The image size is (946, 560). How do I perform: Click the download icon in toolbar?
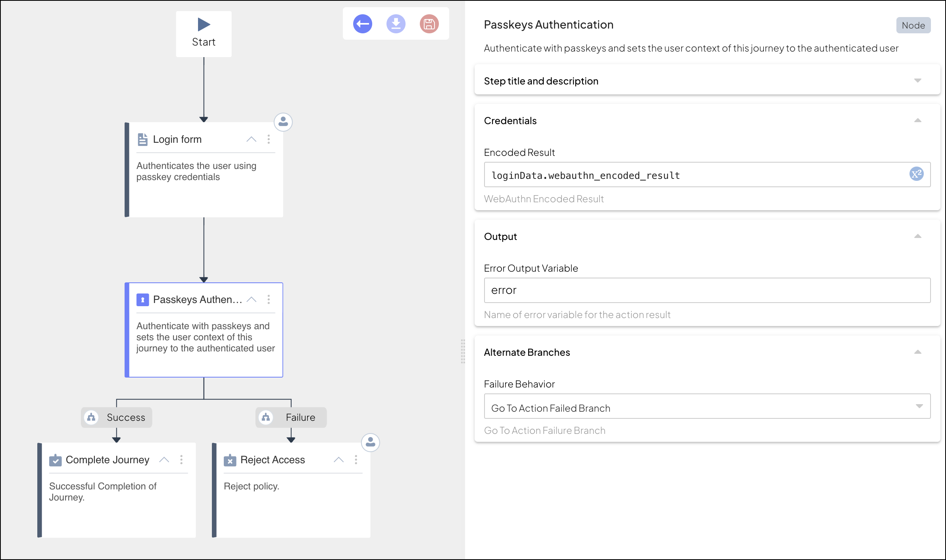396,24
